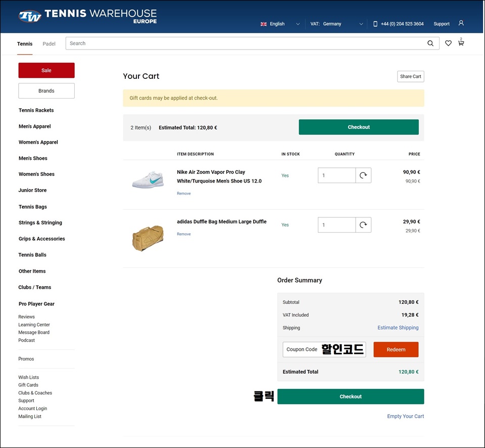Image resolution: width=485 pixels, height=448 pixels.
Task: Switch to the Padel tab
Action: (x=49, y=43)
